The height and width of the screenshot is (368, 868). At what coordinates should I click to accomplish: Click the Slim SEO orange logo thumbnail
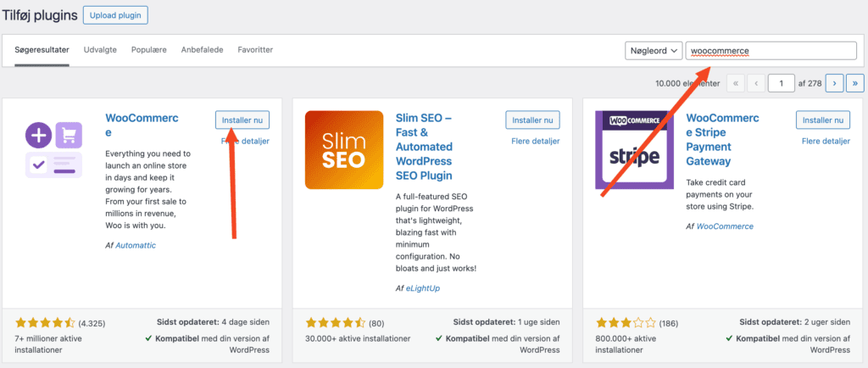[344, 150]
